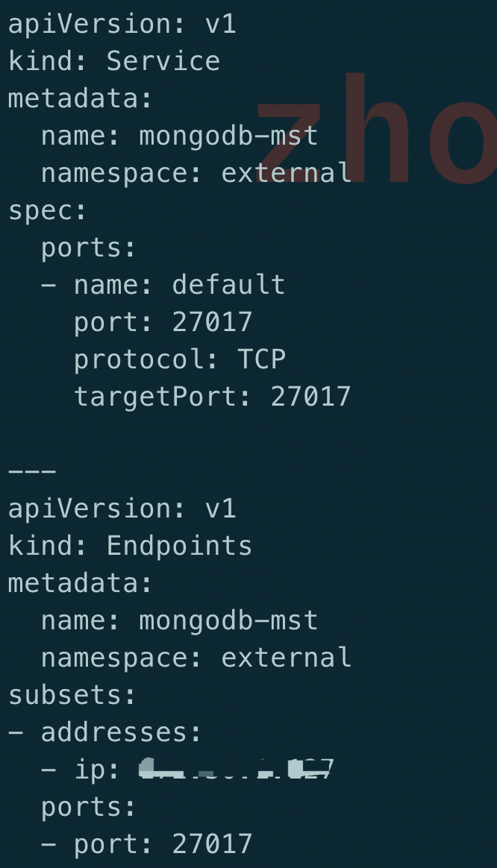Viewport: 497px width, 868px height.
Task: Click the 'ports:' key under subsets
Action: pyautogui.click(x=89, y=808)
